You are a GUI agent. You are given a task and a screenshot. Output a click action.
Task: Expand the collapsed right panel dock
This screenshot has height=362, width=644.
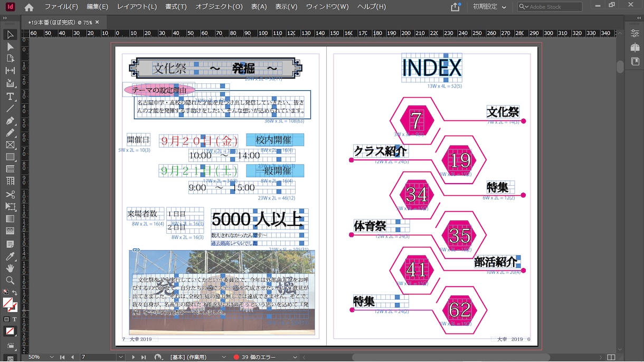tap(638, 18)
